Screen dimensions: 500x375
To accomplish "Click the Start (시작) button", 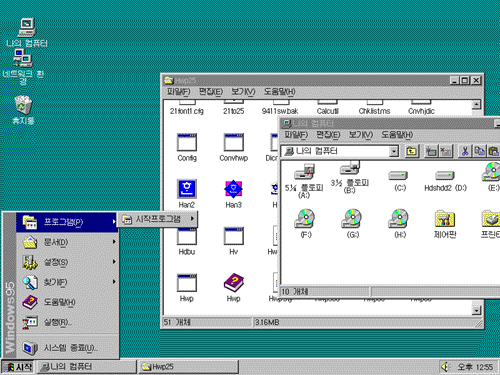I will click(17, 367).
